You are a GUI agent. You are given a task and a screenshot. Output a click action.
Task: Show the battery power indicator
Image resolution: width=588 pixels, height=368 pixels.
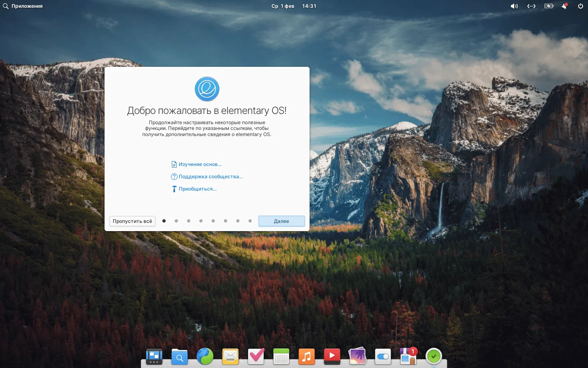point(549,6)
